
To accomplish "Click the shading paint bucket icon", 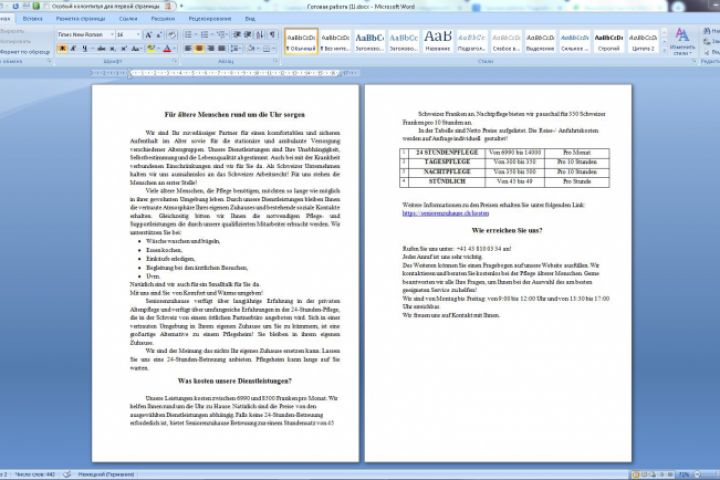I will 251,48.
